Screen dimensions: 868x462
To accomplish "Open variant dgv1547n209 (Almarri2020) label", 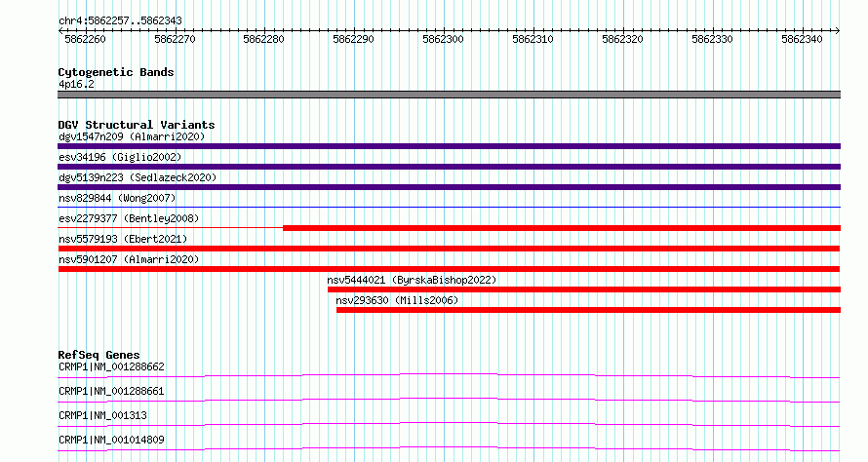I will [132, 136].
